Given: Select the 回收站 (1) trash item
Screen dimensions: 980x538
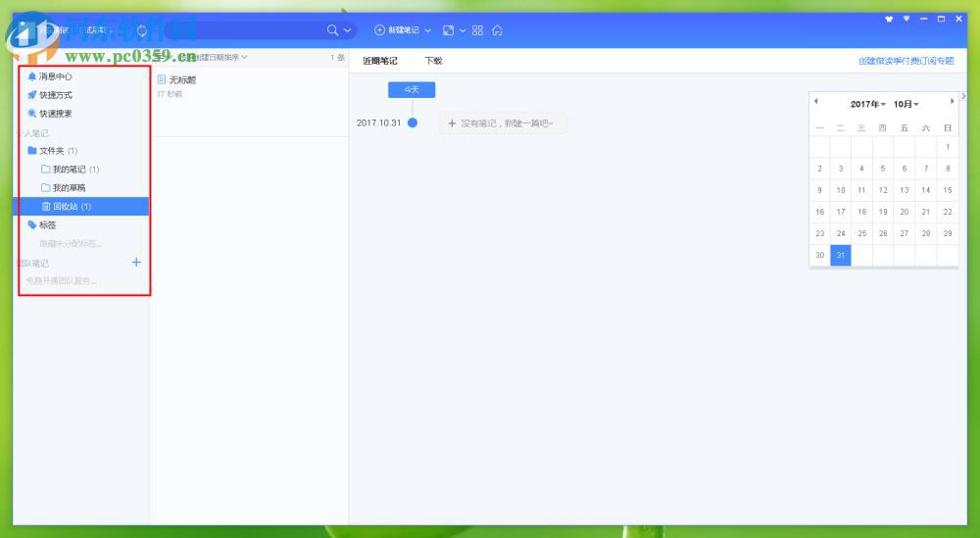Looking at the screenshot, I should click(80, 206).
